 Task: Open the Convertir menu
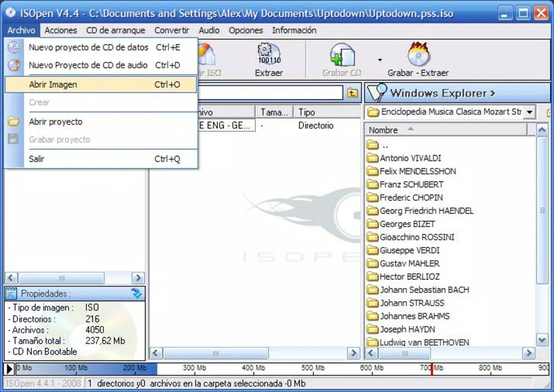tap(172, 30)
